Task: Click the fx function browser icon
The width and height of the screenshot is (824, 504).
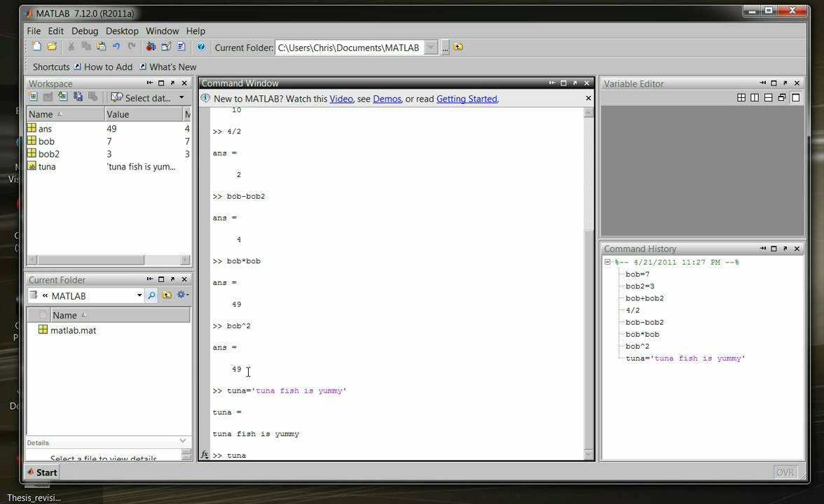Action: point(205,455)
